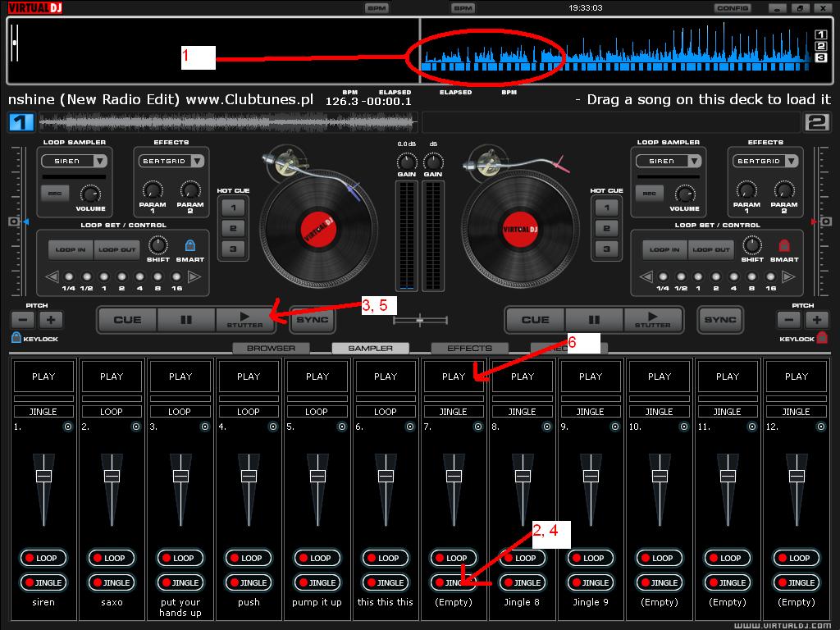Click left deck play/stutter button
Image resolution: width=840 pixels, height=630 pixels.
[244, 320]
